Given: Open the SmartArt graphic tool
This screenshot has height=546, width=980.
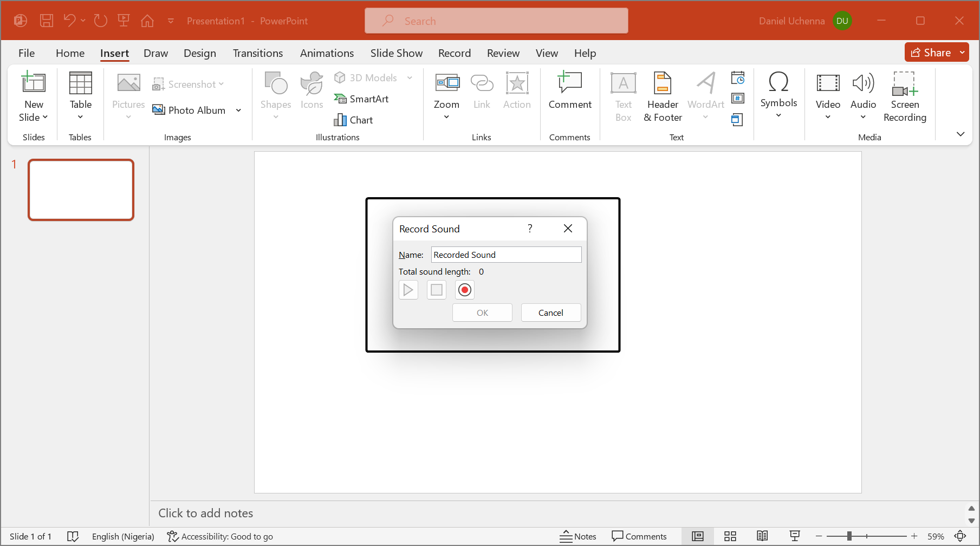Looking at the screenshot, I should point(361,99).
